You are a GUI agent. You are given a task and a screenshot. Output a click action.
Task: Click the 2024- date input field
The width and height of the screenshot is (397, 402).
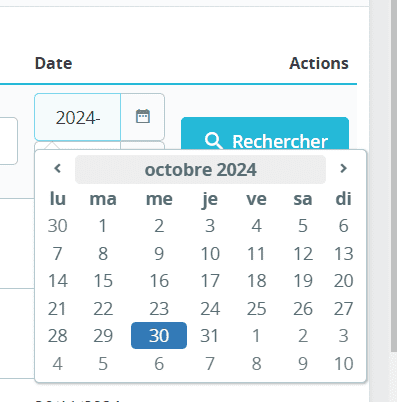pyautogui.click(x=77, y=117)
